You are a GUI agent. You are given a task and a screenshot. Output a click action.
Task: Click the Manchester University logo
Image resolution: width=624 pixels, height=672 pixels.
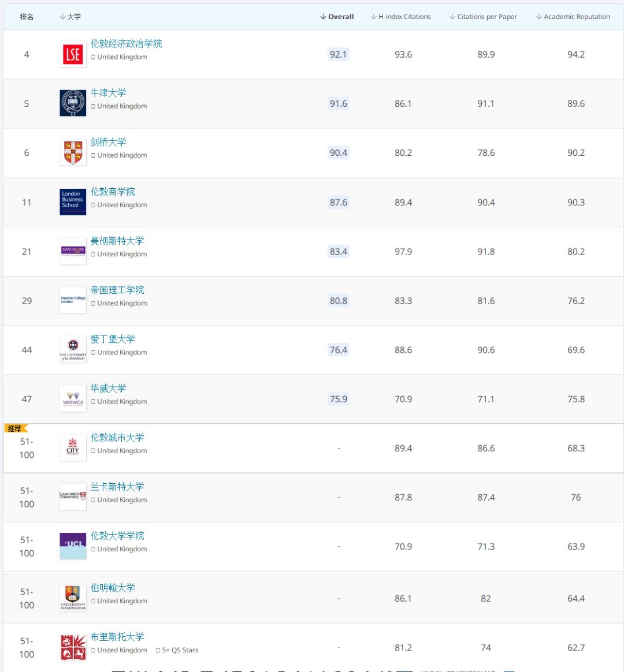point(73,251)
